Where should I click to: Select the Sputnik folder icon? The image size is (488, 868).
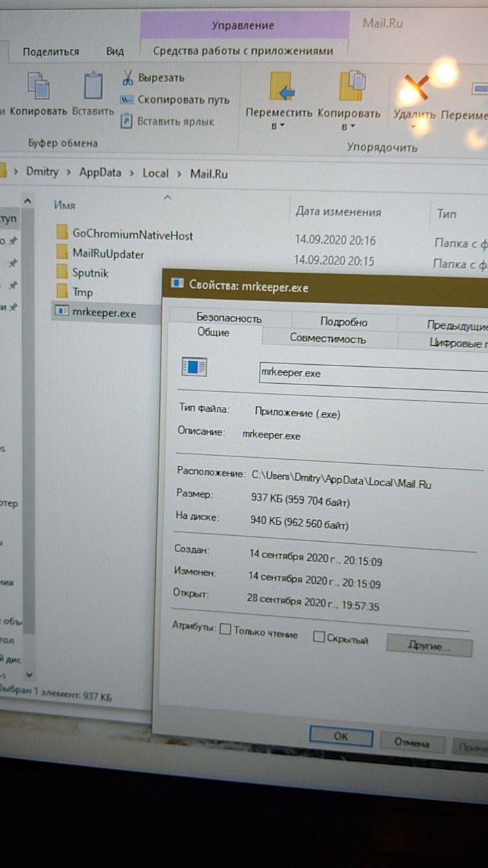click(x=62, y=273)
